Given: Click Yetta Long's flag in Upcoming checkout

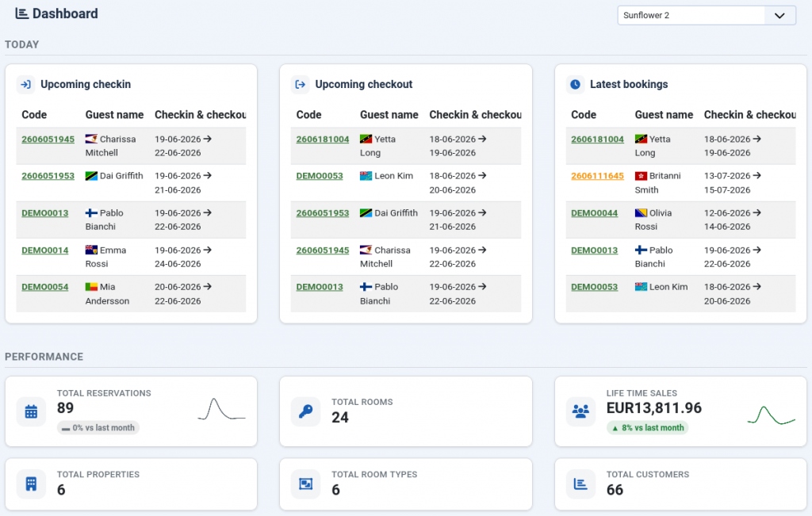Looking at the screenshot, I should [x=366, y=139].
